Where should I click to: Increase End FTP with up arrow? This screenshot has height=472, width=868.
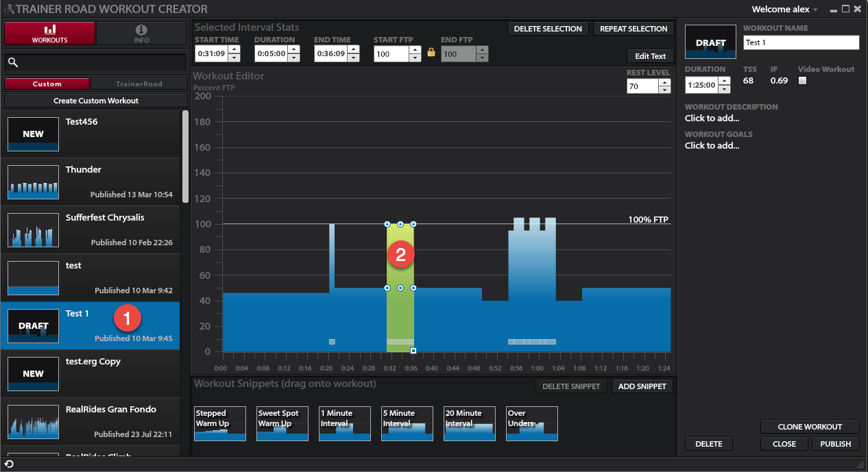click(x=483, y=49)
